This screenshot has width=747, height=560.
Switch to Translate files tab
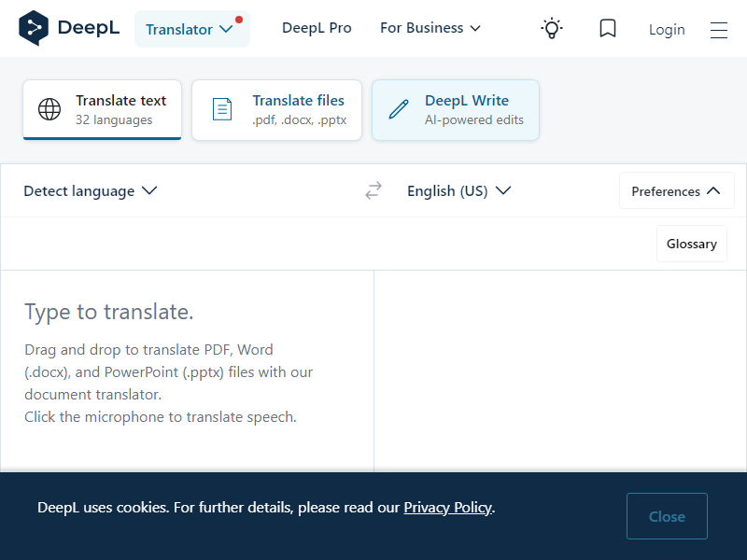click(276, 110)
